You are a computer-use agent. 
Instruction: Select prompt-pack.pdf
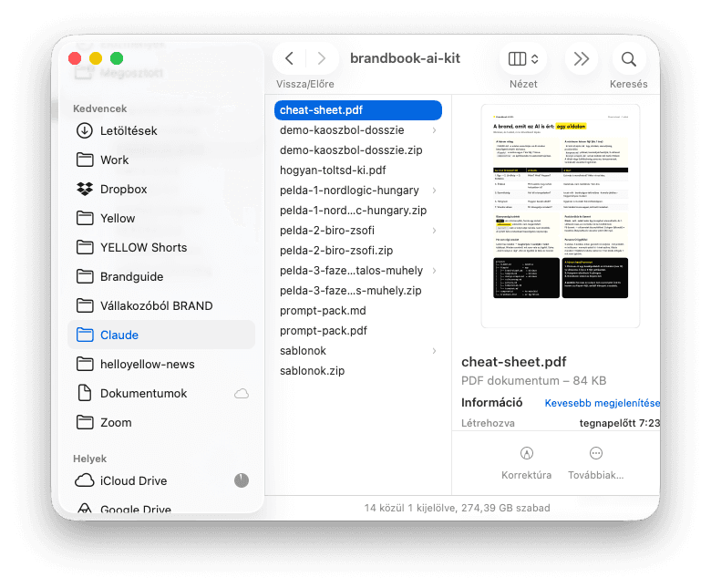(357, 331)
